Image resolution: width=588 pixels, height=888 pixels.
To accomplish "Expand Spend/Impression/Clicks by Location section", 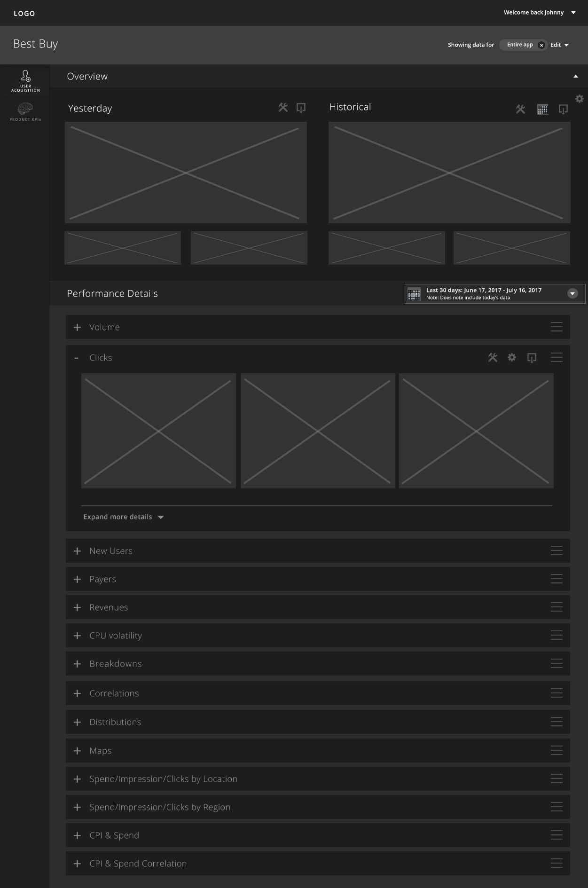I will coord(78,779).
